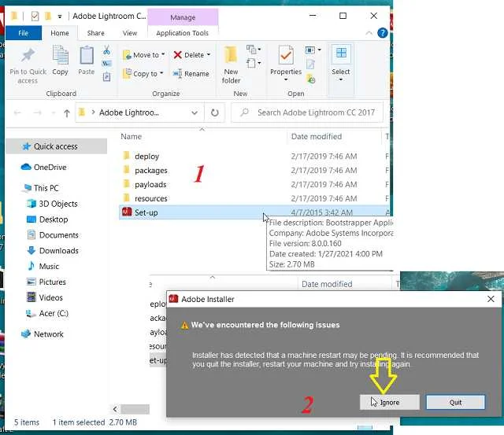Click the Paste clipboard icon
Screen dimensions: 504x435
click(86, 57)
